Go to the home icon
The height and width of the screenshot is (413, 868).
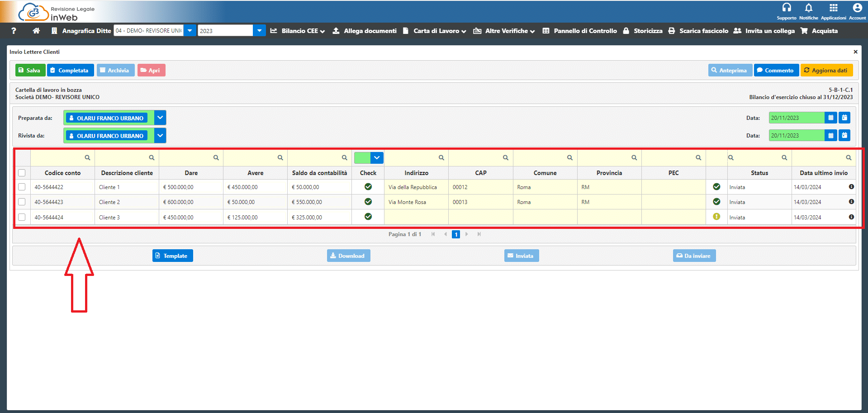pos(36,31)
